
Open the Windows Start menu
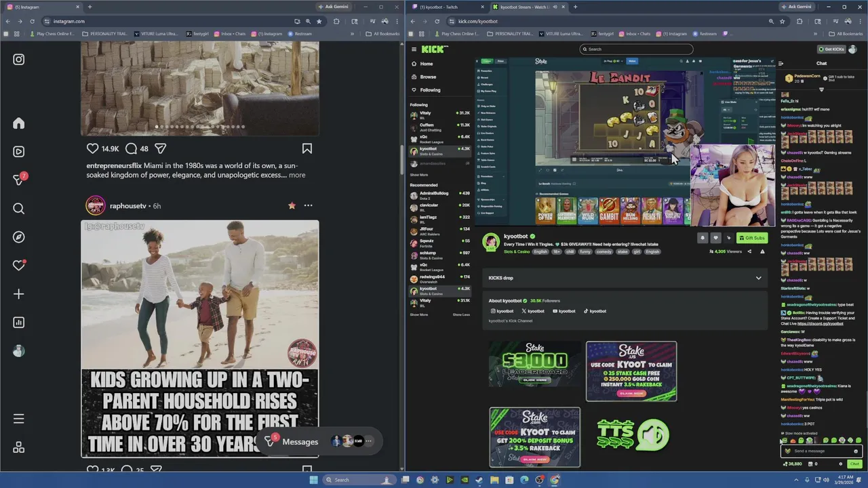click(313, 480)
